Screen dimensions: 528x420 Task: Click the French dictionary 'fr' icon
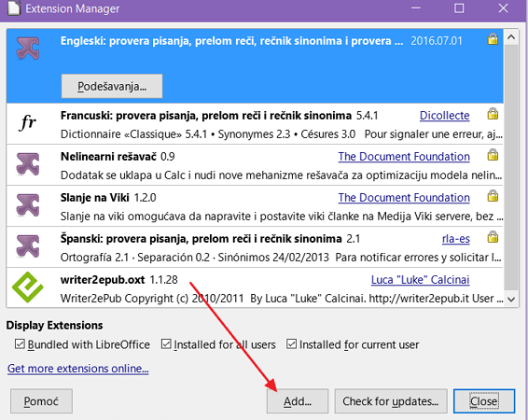point(28,122)
